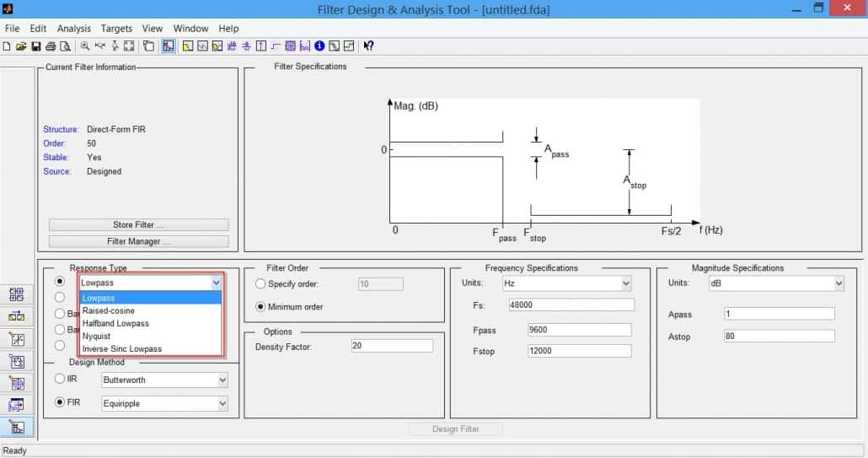Open the Edit menu
This screenshot has height=458, width=868.
(38, 28)
